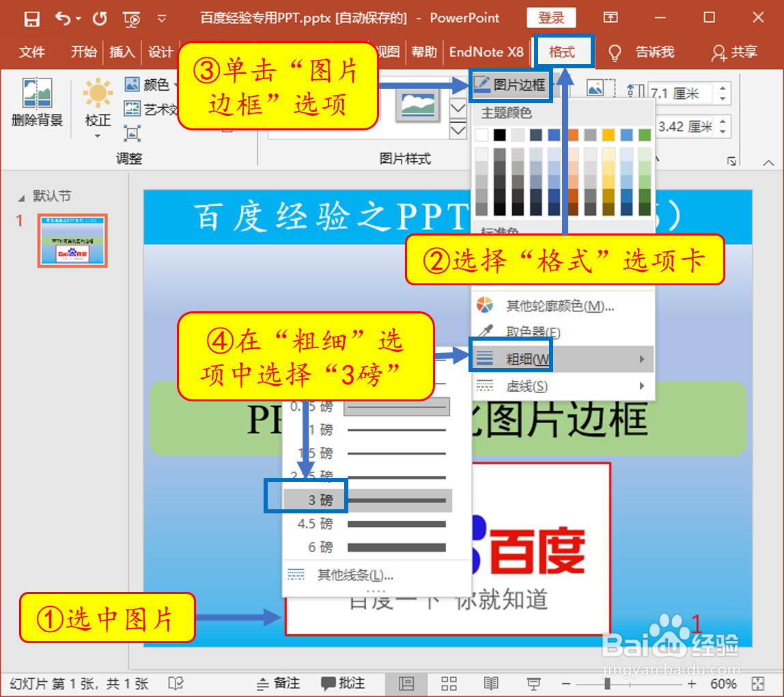Viewport: 784px width, 697px height.
Task: Select 3 磅 line weight
Action: click(367, 500)
